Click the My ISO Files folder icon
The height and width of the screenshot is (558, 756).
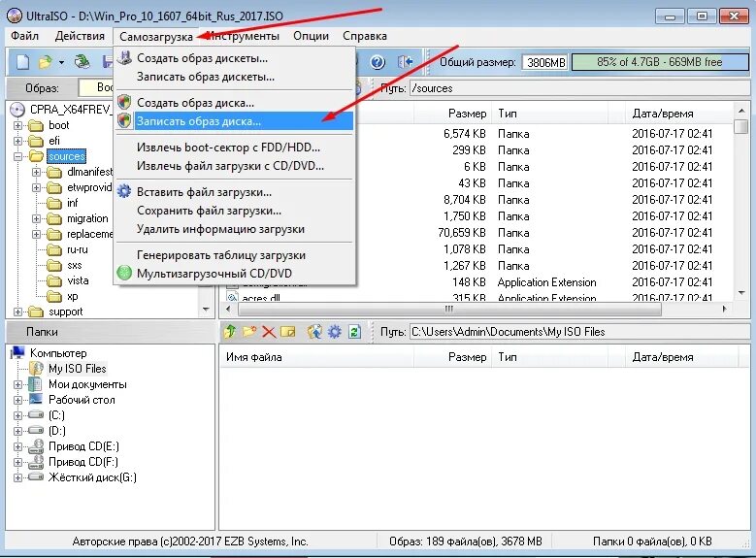[36, 369]
